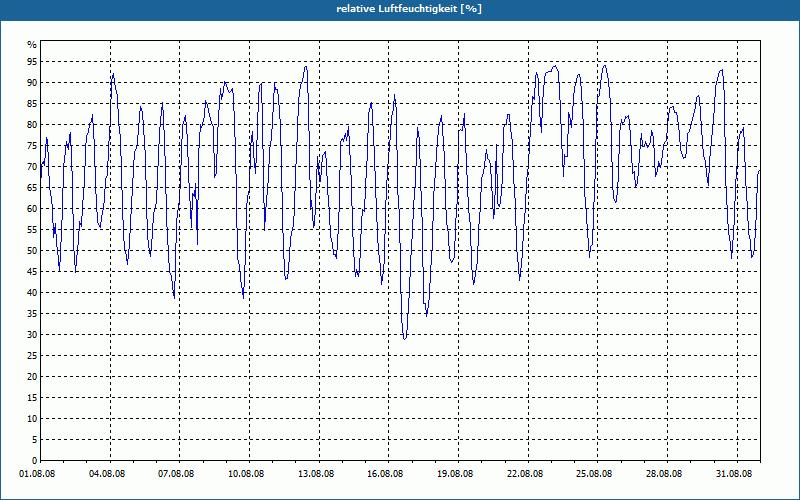Click the y-axis value 85
Screen dimensions: 800x500
tap(32, 104)
